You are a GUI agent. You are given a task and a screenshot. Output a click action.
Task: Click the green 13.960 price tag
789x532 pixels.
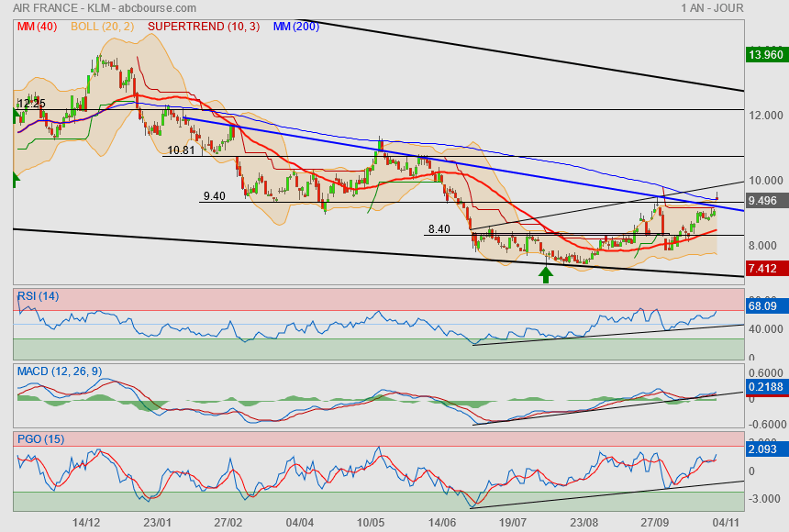coord(766,54)
